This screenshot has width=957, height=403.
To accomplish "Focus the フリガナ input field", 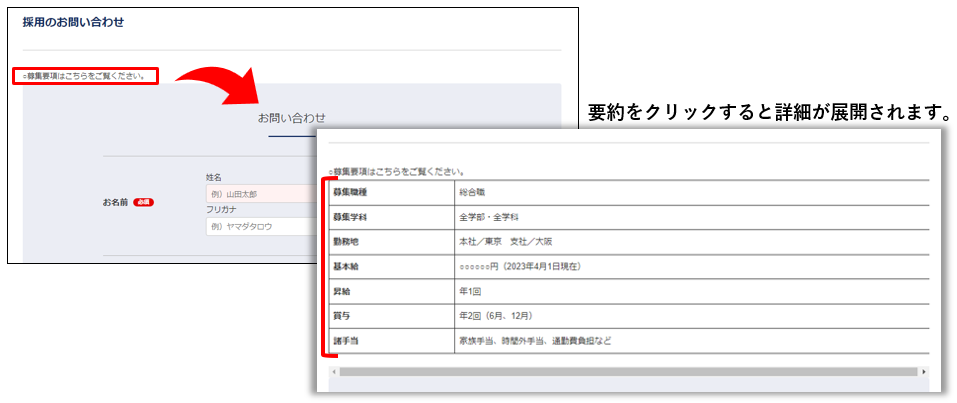I will pyautogui.click(x=260, y=227).
